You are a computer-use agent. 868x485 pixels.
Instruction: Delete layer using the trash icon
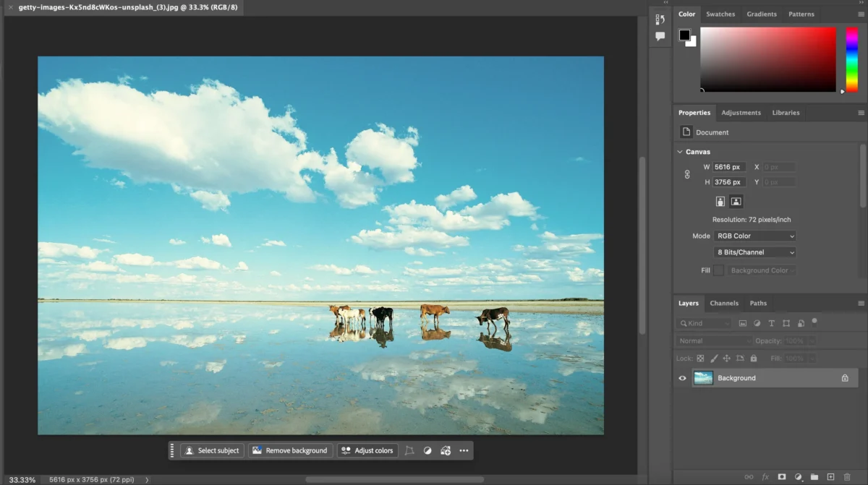pyautogui.click(x=847, y=477)
